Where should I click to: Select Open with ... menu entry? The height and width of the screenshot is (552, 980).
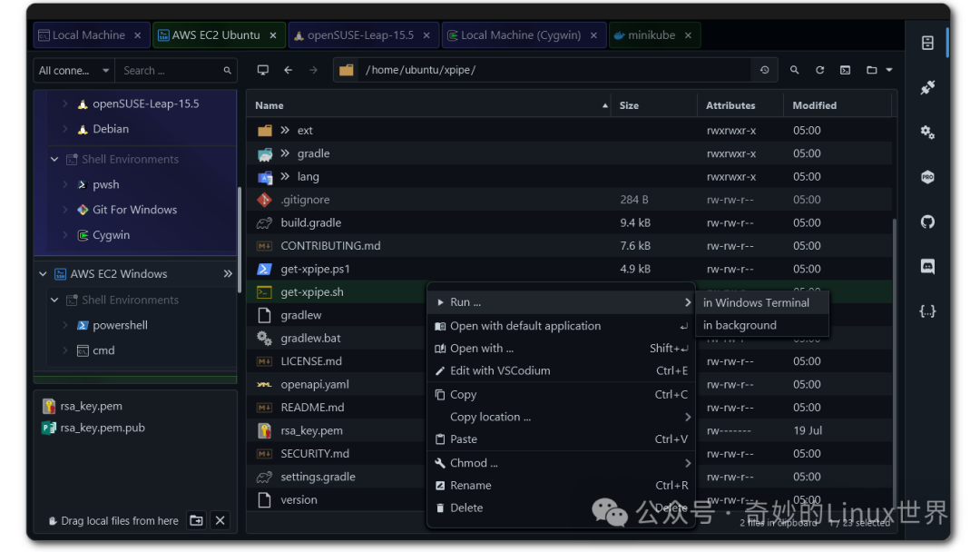(x=561, y=349)
